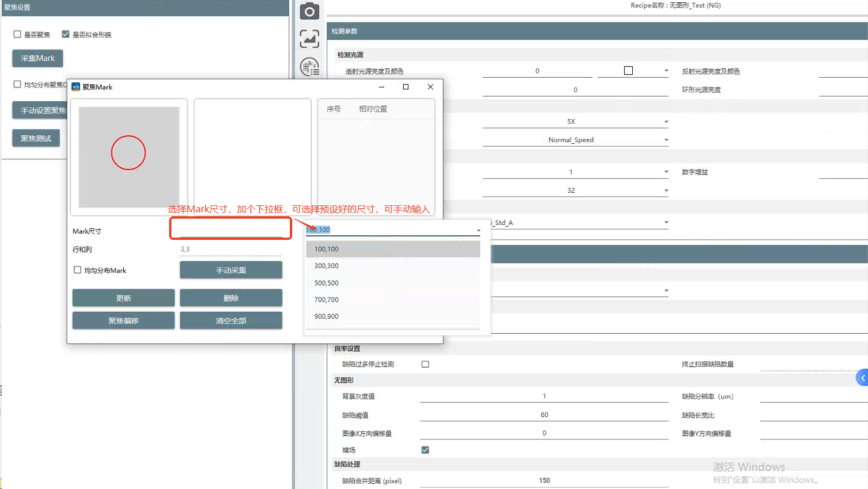Click the vis app icon in 聚焦Mark title bar
Screen dimensions: 868x489
pos(76,87)
